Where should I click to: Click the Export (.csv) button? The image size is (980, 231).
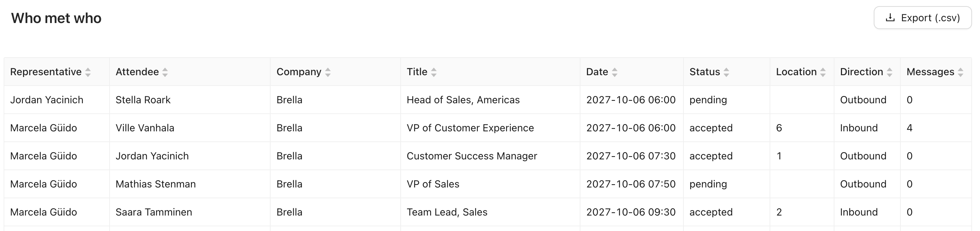coord(922,18)
